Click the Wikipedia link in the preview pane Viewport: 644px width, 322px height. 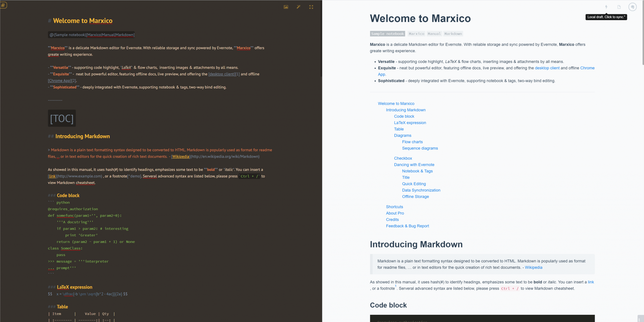533,267
